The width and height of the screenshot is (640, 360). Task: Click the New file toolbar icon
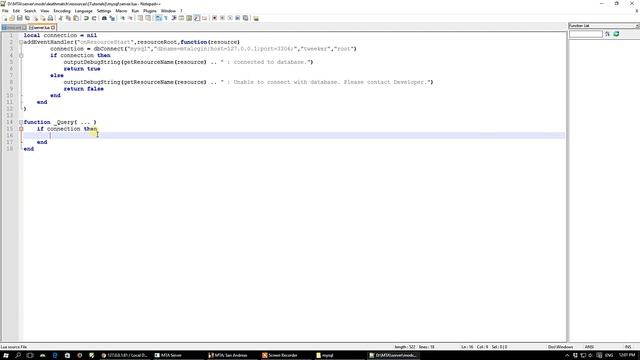tap(5, 18)
